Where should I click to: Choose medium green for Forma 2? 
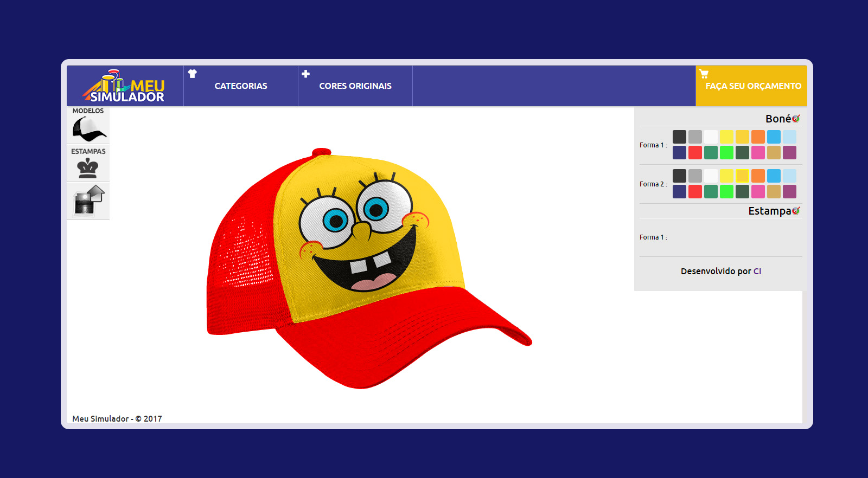click(x=711, y=191)
